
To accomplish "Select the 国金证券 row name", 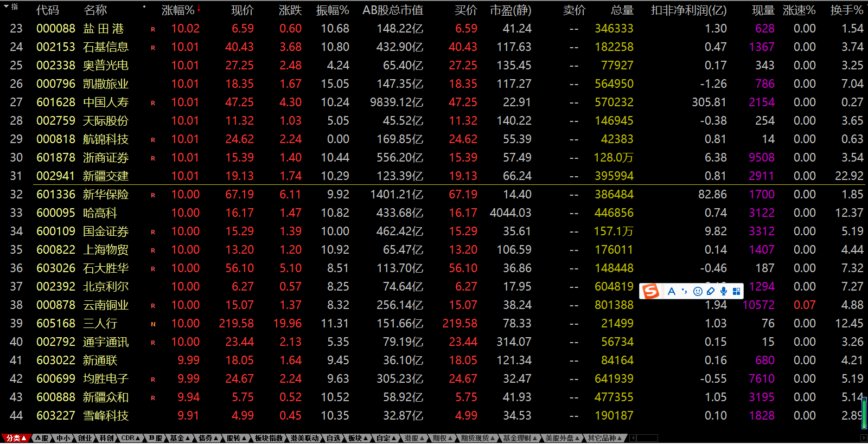I will [106, 231].
